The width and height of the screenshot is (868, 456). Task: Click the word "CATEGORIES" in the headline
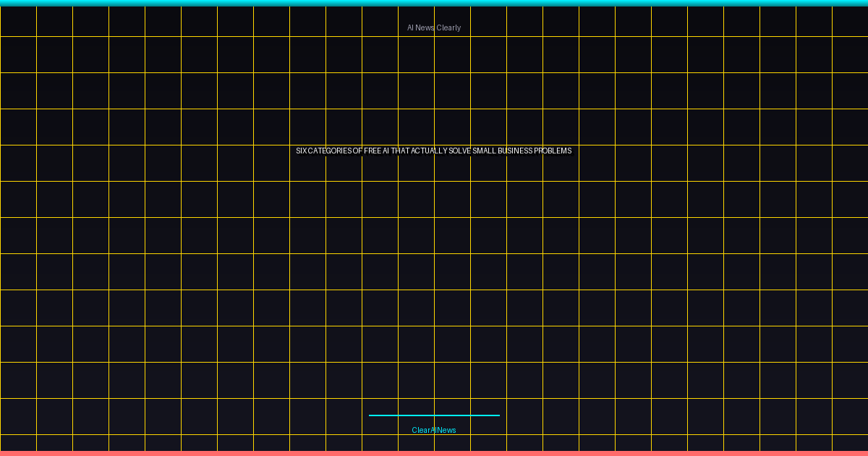click(330, 151)
